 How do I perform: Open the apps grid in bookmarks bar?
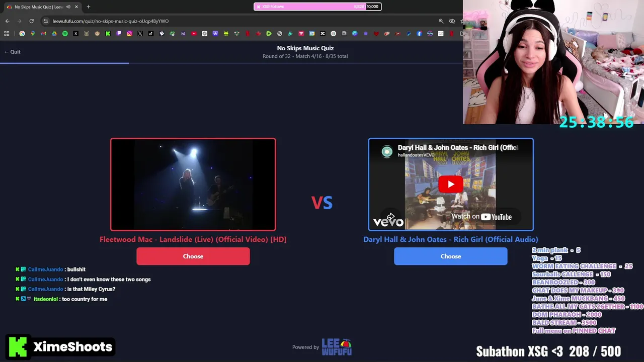click(x=7, y=34)
